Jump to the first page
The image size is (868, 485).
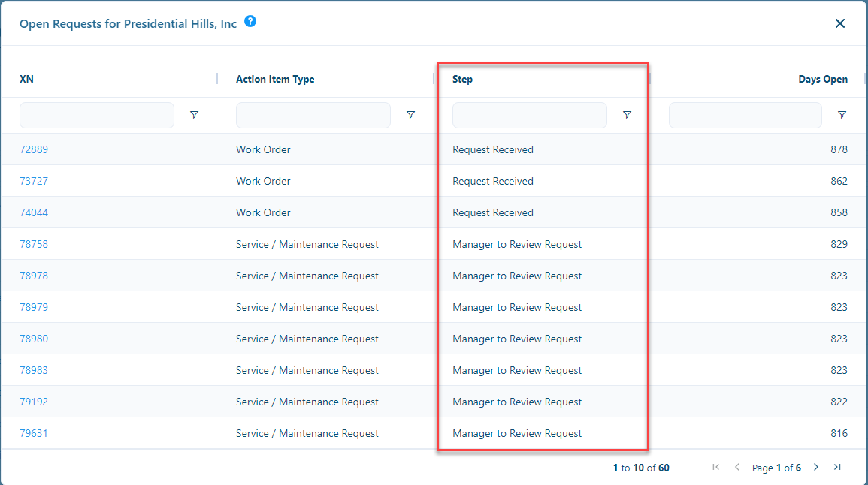[715, 467]
